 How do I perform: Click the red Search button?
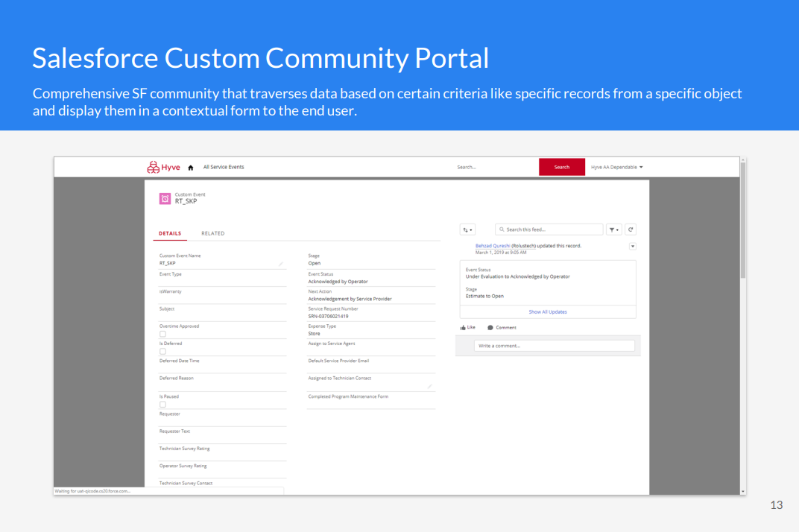coord(561,167)
